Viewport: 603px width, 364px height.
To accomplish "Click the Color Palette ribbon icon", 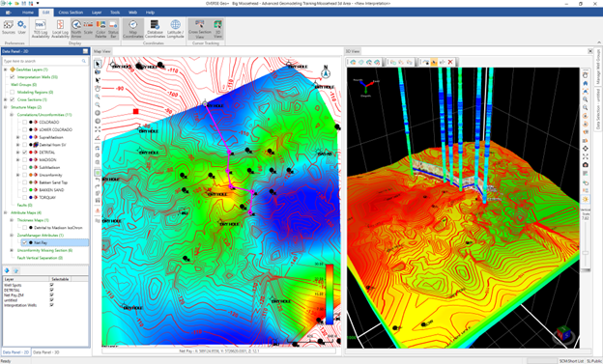I will click(x=100, y=28).
